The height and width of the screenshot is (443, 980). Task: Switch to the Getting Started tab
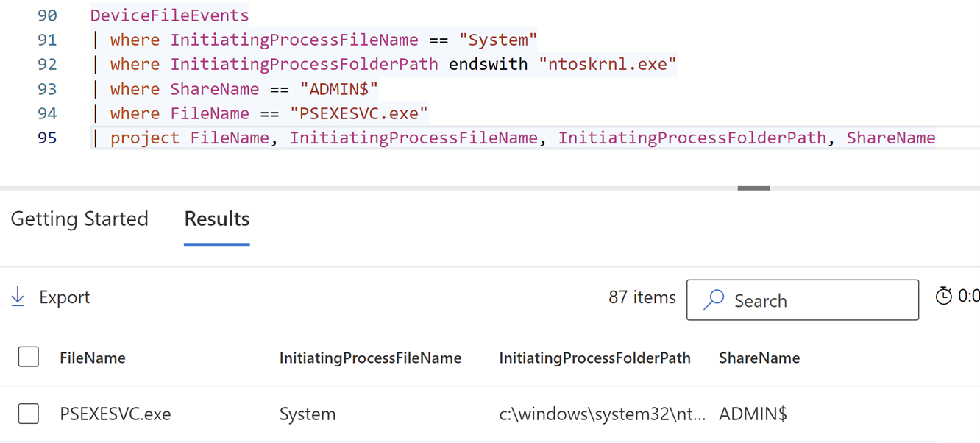[79, 219]
